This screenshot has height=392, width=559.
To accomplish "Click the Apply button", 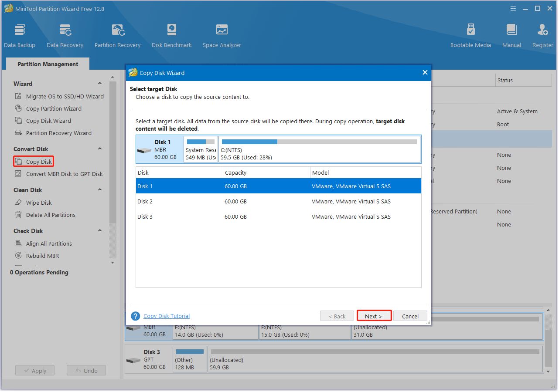I will [35, 371].
